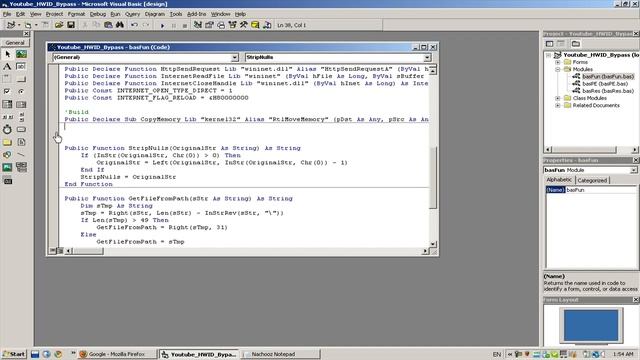Viewport: 640px width, 360px height.
Task: Start the program with the Run icon
Action: [162, 25]
